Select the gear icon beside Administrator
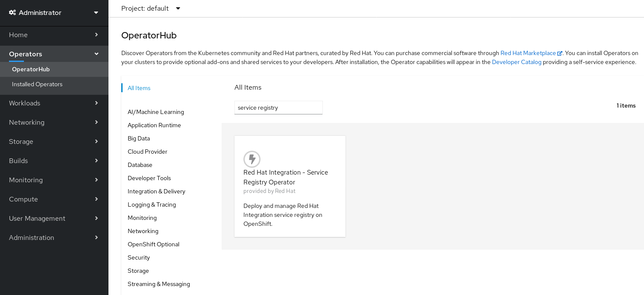644x295 pixels. click(13, 12)
